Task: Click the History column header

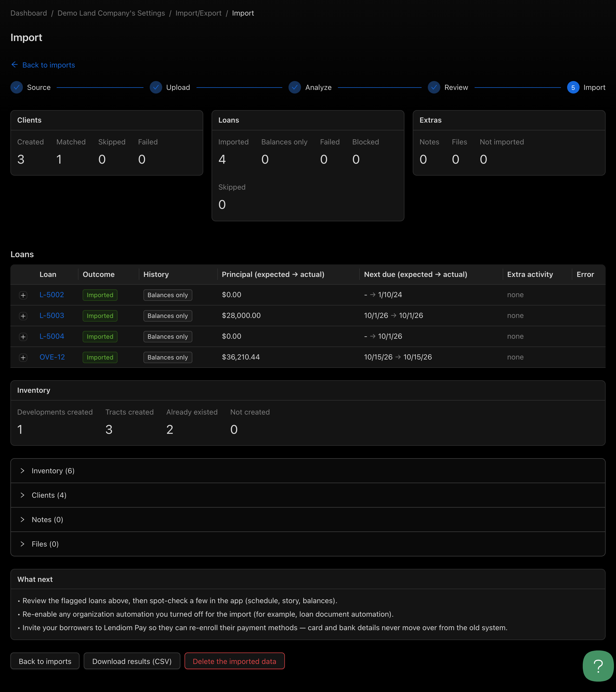Action: [156, 274]
